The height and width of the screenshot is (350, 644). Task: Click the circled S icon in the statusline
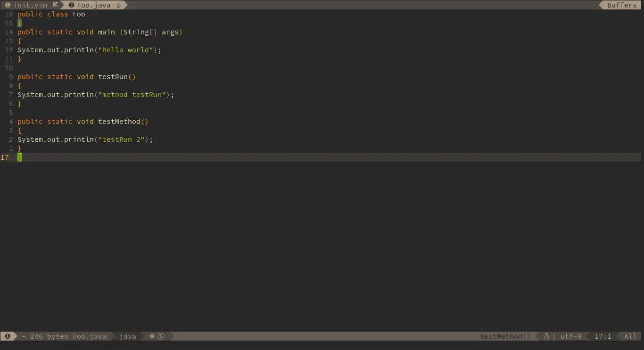coord(161,336)
